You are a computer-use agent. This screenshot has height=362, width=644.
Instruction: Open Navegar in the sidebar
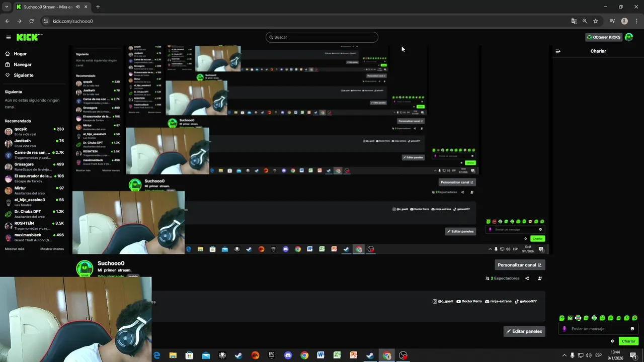click(23, 64)
